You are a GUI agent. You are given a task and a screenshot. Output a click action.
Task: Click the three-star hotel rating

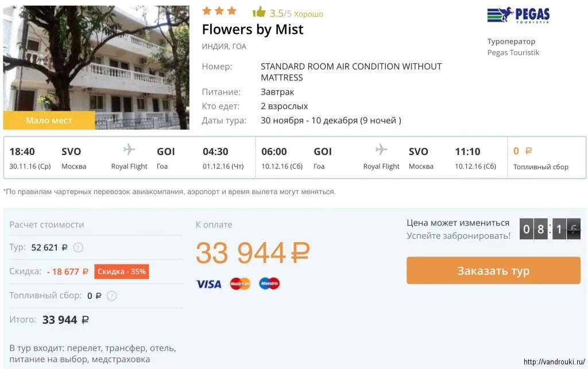click(219, 11)
